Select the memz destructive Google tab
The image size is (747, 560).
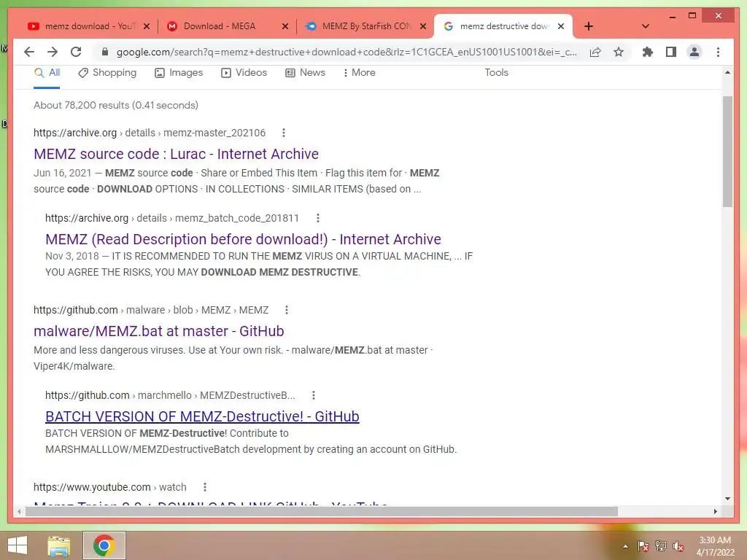coord(503,26)
